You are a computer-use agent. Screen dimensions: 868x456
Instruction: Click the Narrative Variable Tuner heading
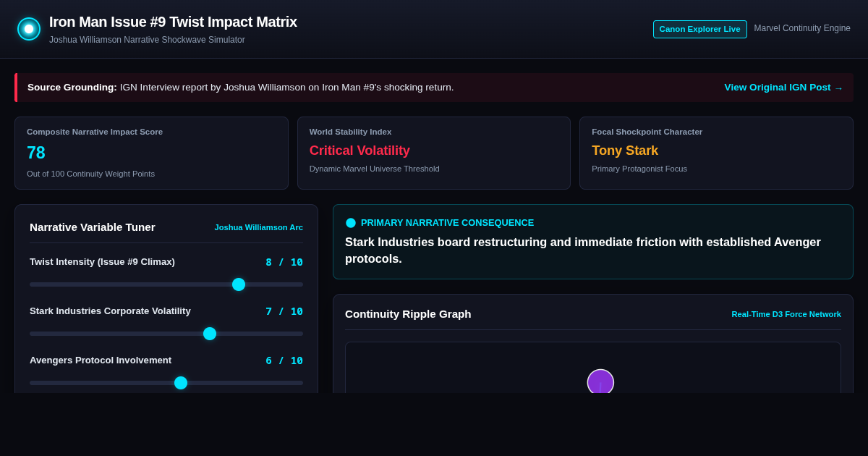click(x=93, y=227)
